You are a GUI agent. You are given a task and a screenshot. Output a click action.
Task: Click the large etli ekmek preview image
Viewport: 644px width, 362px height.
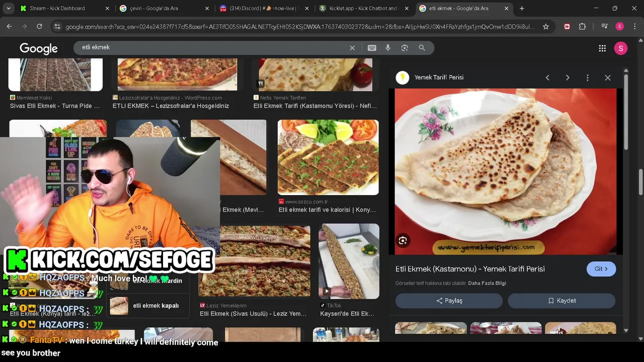click(505, 171)
